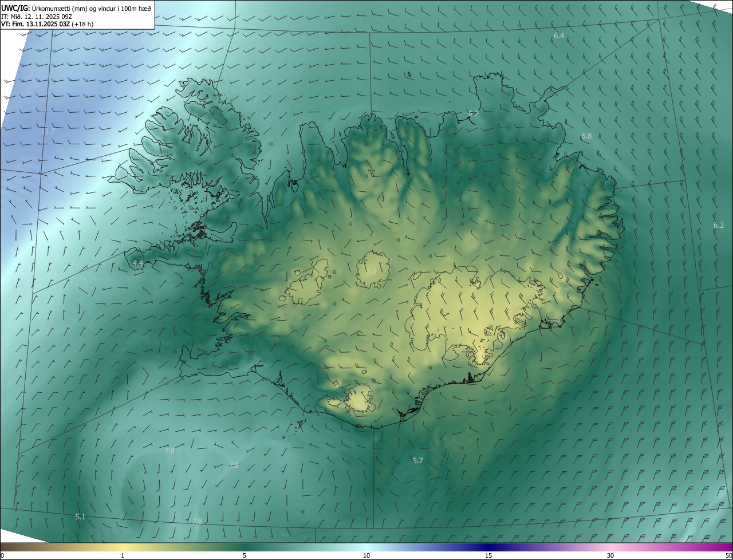Click the dark navy band of the color scale
Screen dimensions: 733x560
[x=488, y=547]
